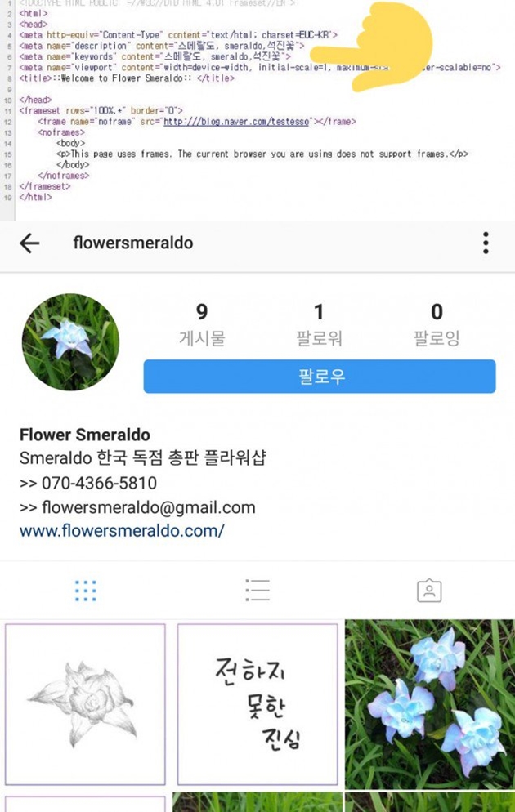This screenshot has height=812, width=515.
Task: Tap the flowersmeraldo@gmail.com email address
Action: click(x=148, y=507)
